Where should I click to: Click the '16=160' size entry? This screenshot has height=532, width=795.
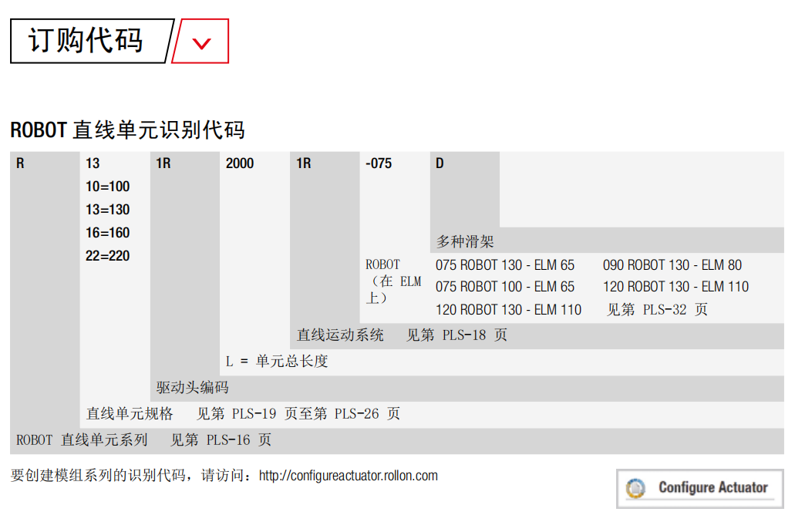pyautogui.click(x=107, y=233)
